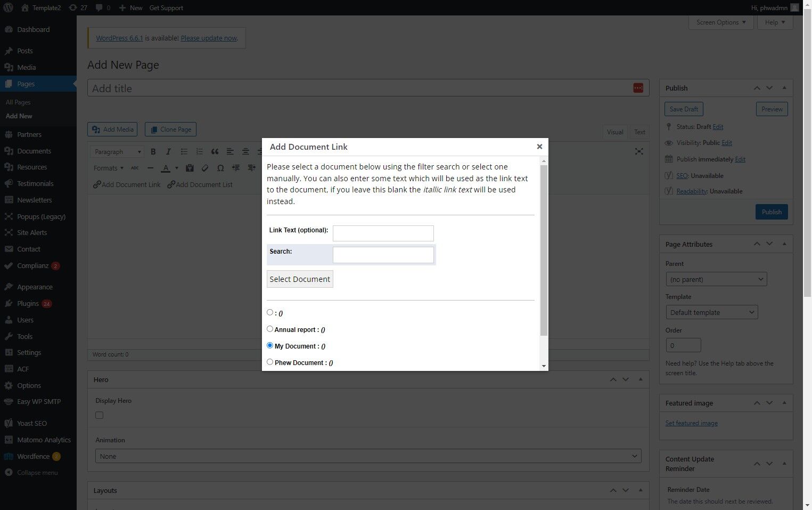Toggle bold formatting in the editor toolbar
812x510 pixels.
click(x=153, y=152)
